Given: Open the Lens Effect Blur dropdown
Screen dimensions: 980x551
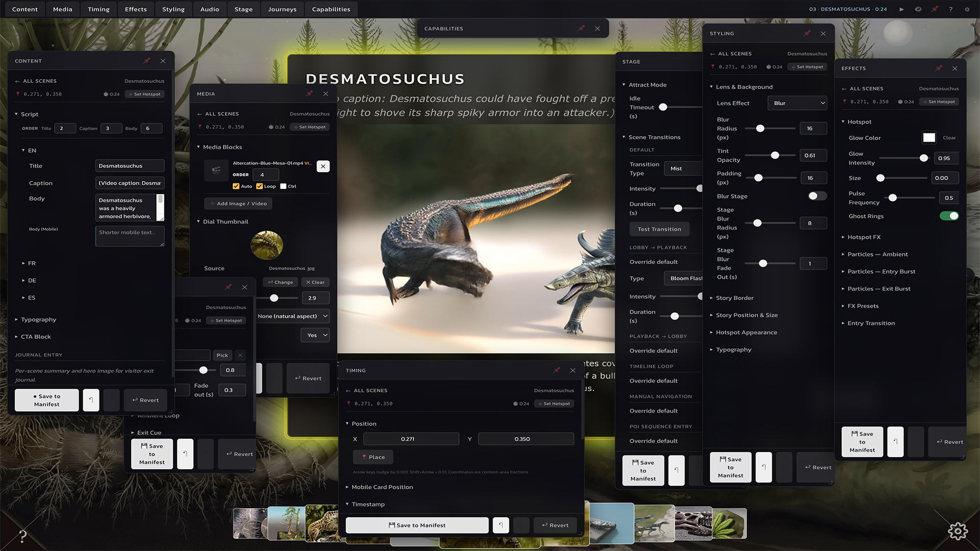Looking at the screenshot, I should point(797,103).
